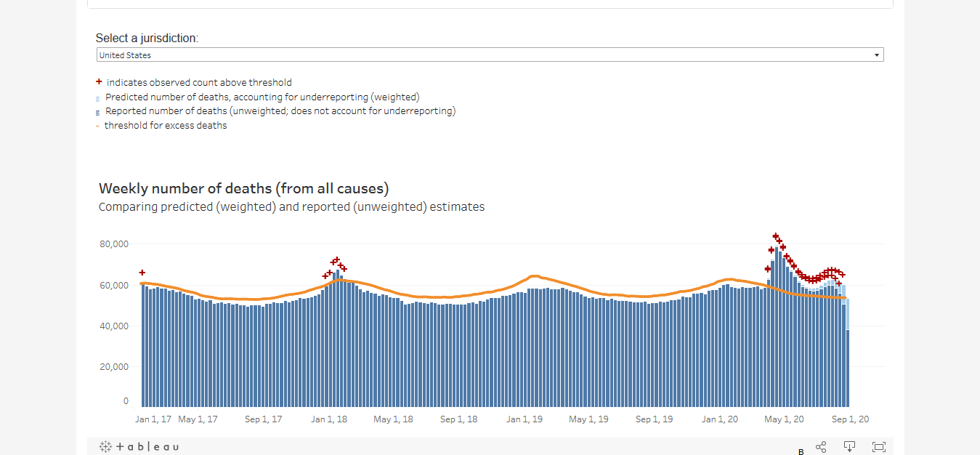The image size is (980, 455).
Task: Click the light blue predicted-deaths legend marker
Action: (x=98, y=98)
